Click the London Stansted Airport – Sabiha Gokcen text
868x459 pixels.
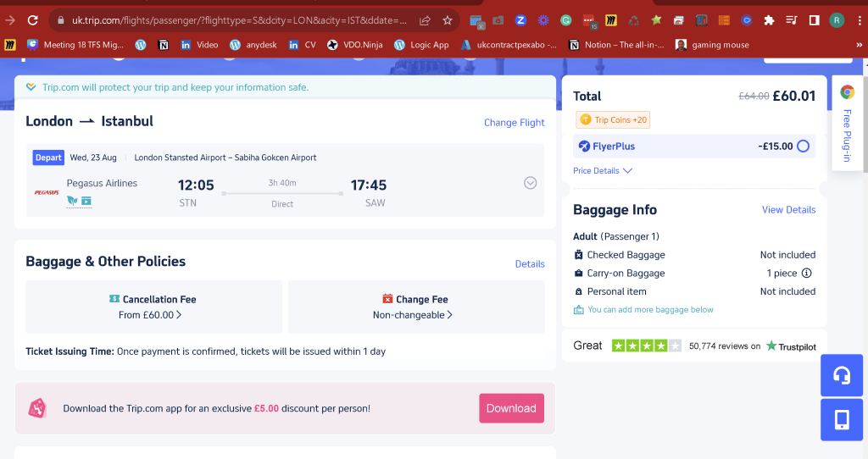pyautogui.click(x=225, y=158)
